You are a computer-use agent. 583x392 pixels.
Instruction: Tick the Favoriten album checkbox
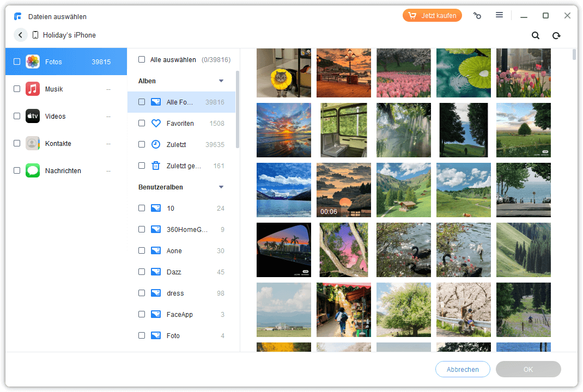(x=142, y=124)
